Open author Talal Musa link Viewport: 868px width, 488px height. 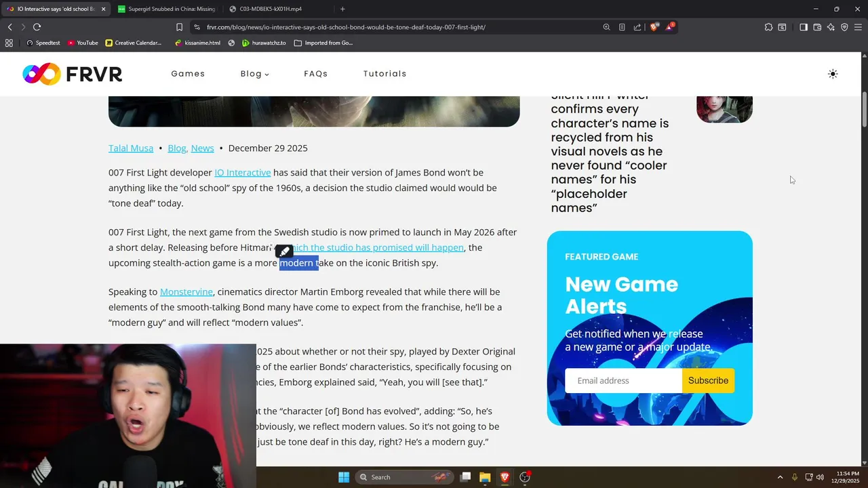click(131, 148)
